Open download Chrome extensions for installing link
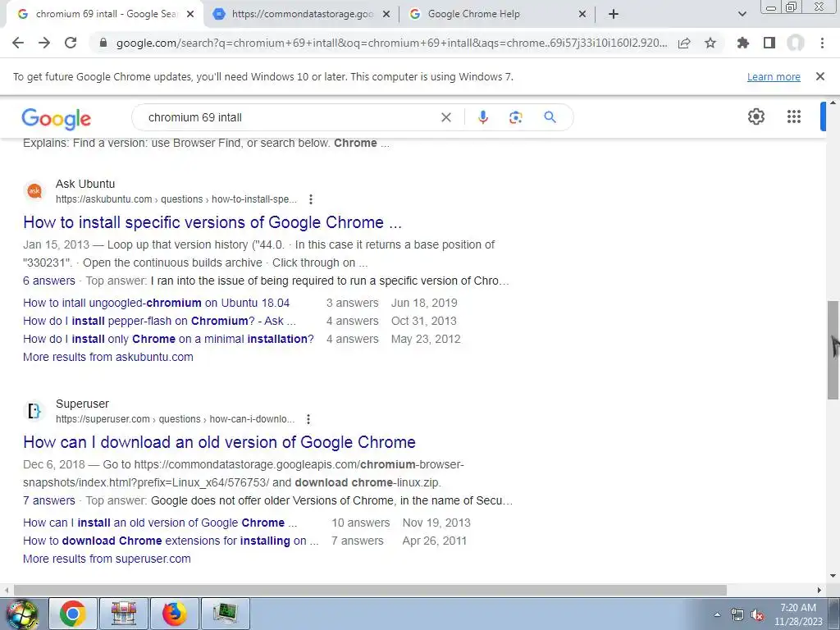This screenshot has width=840, height=630. pos(171,541)
